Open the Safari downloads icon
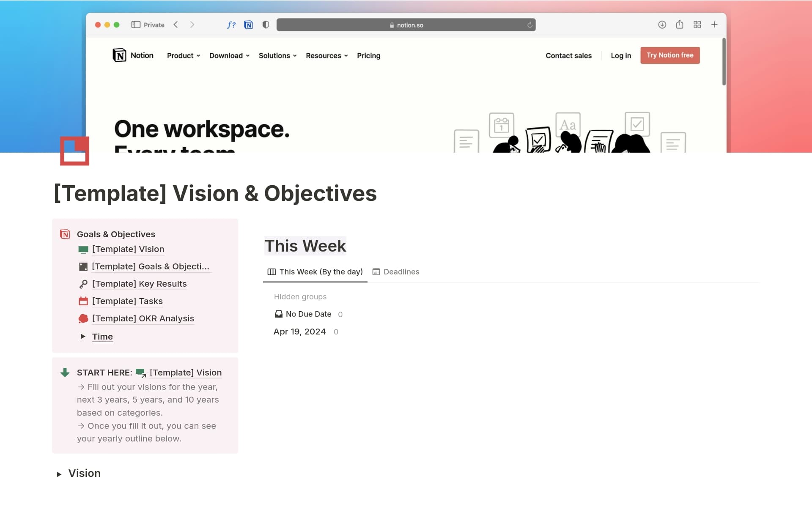 tap(662, 25)
